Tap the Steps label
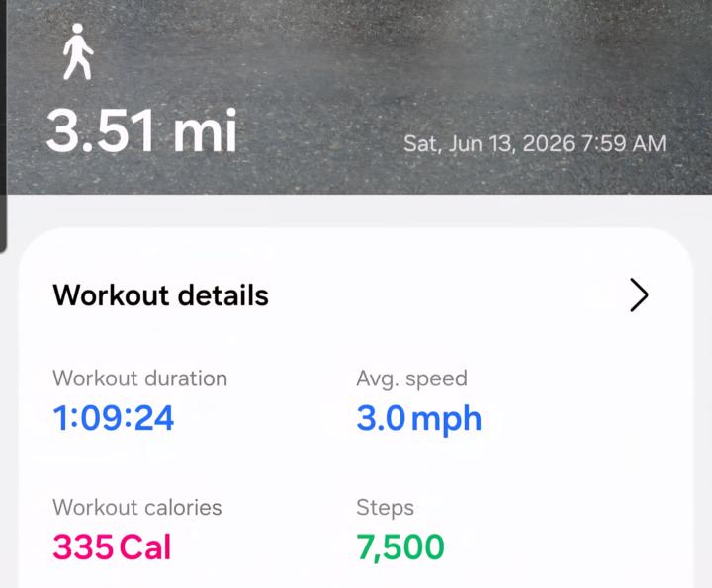The image size is (712, 588). [385, 508]
